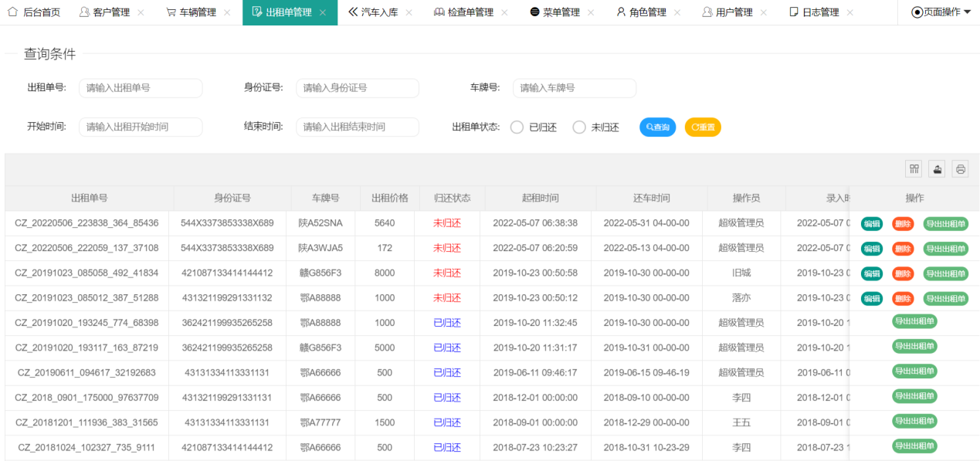980x461 pixels.
Task: Delete the order ending in 51288
Action: click(903, 298)
